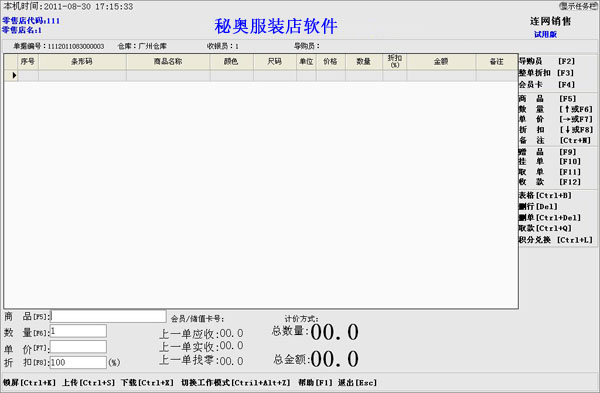Screen dimensions: 600x393
Task: Click 退出 [Esc] to exit
Action: (357, 382)
